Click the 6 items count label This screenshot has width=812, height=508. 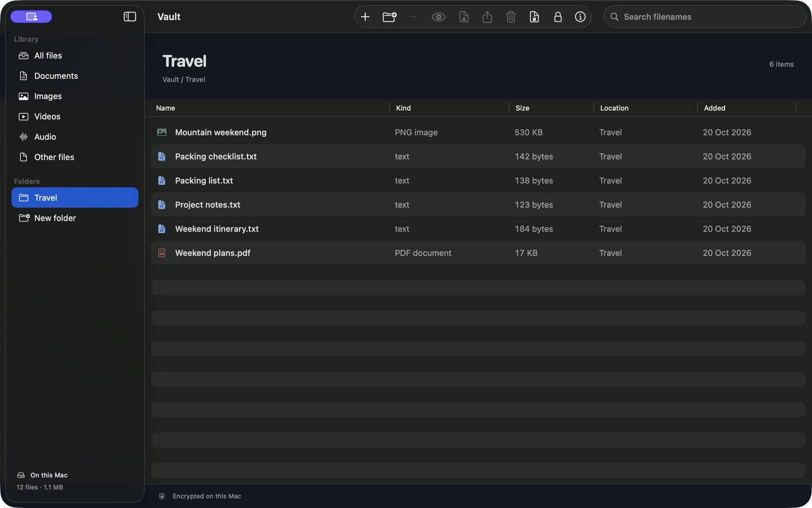pyautogui.click(x=781, y=64)
